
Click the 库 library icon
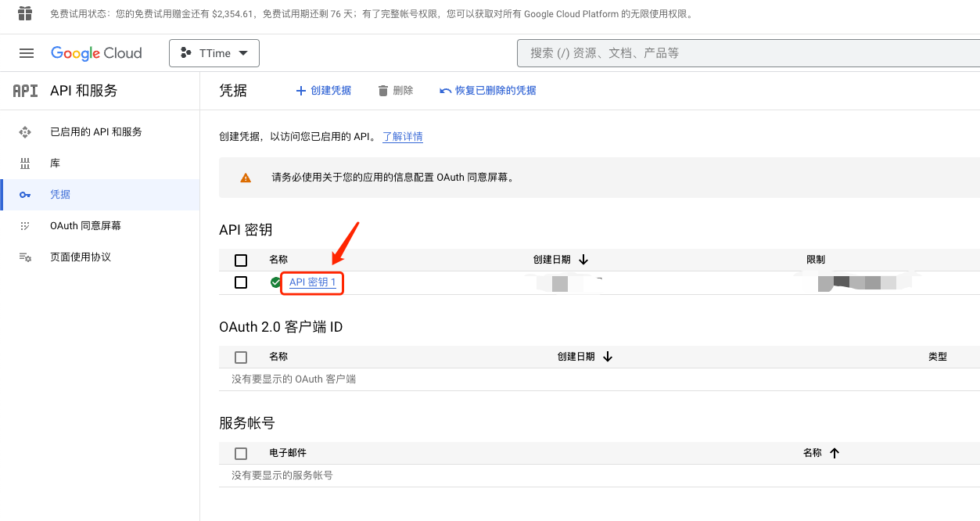pos(25,163)
